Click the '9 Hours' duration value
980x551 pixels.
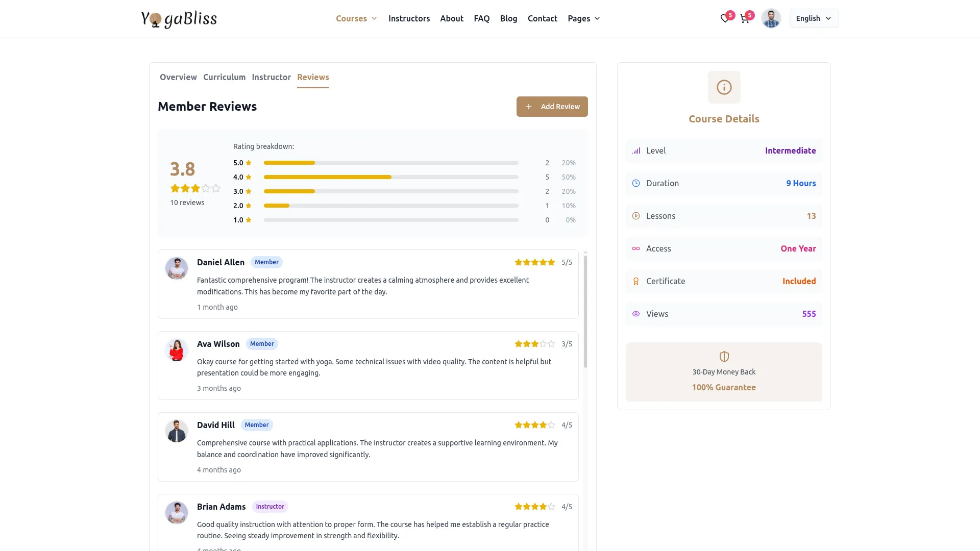[x=801, y=183]
